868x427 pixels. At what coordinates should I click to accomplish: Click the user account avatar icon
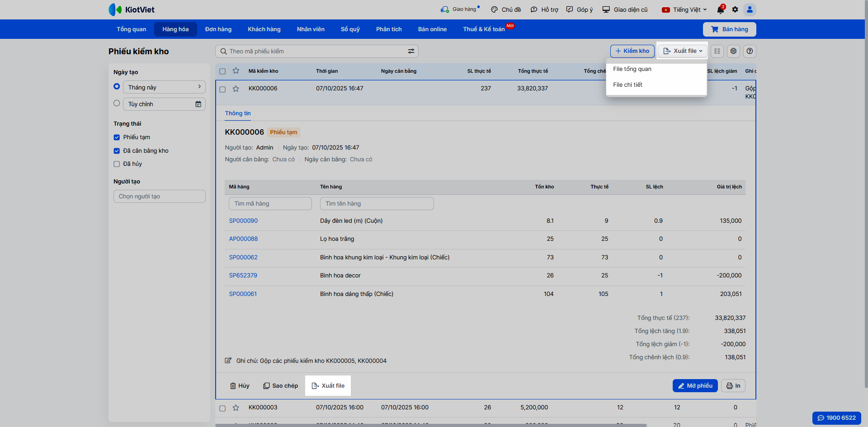point(750,9)
